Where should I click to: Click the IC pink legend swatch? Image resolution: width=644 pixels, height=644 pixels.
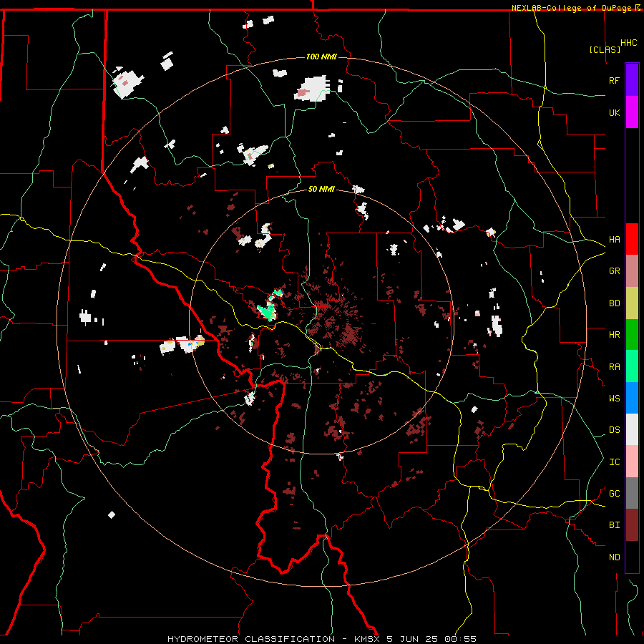632,462
